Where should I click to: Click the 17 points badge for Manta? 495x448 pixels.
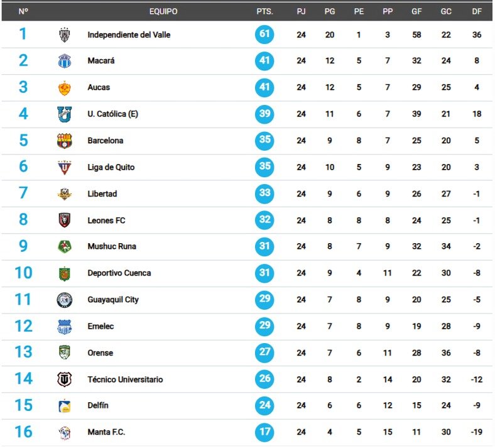click(x=264, y=432)
